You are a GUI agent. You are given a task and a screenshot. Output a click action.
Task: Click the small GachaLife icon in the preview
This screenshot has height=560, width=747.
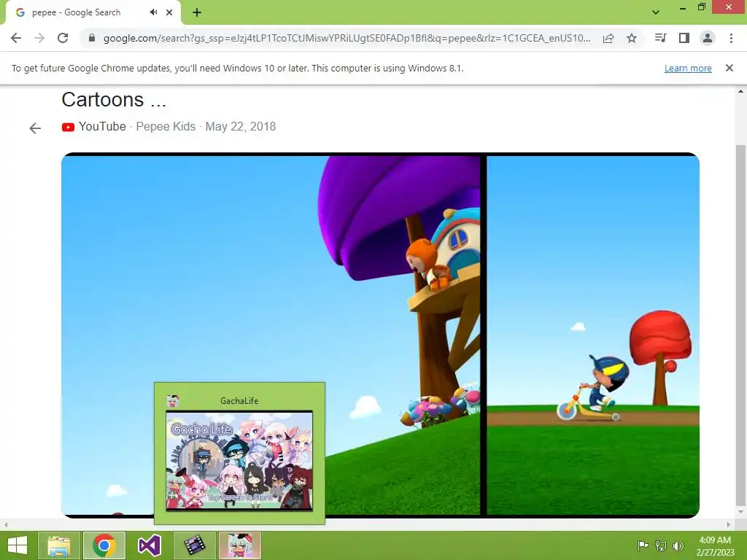(x=173, y=401)
